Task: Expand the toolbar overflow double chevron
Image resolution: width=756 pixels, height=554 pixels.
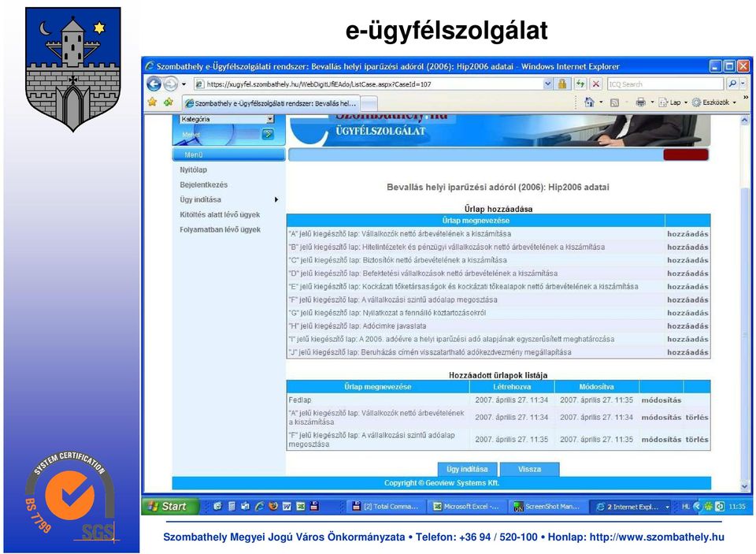Action: (x=746, y=98)
